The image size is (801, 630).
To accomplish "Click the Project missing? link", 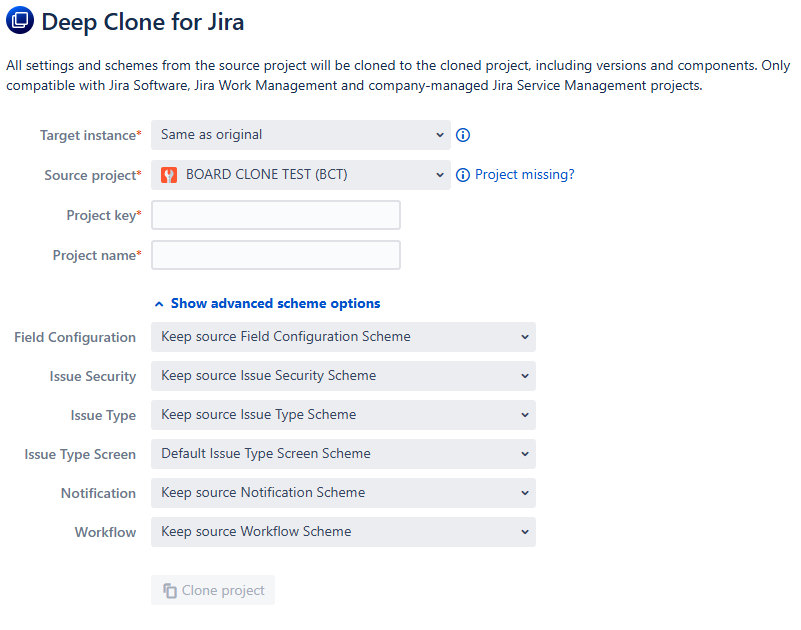I will (x=525, y=175).
